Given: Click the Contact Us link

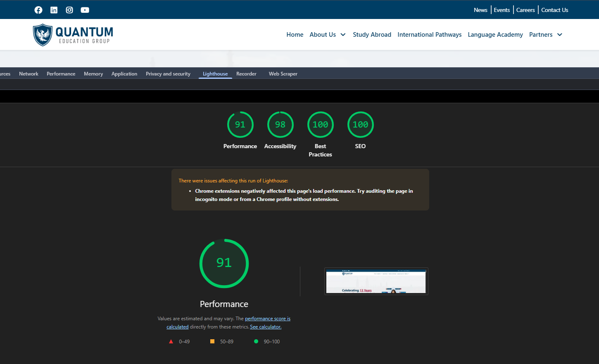Looking at the screenshot, I should [x=554, y=10].
